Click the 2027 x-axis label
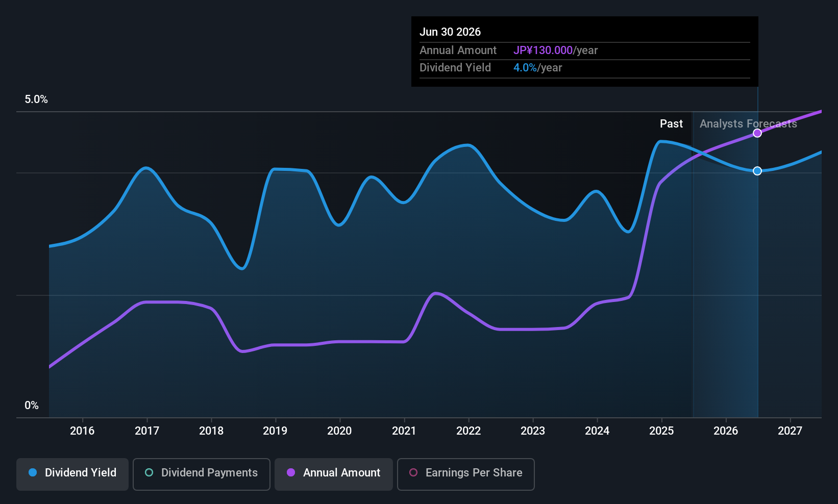The image size is (838, 504). (790, 431)
